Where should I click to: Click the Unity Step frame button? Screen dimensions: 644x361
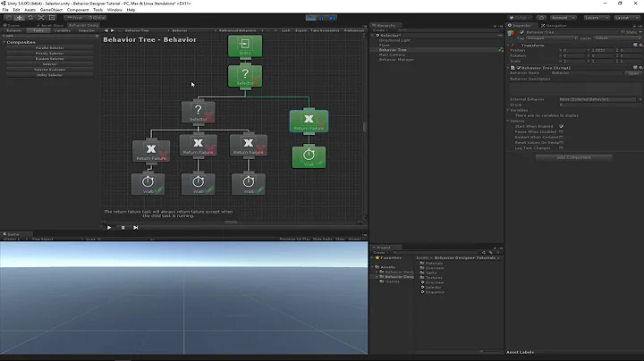332,18
